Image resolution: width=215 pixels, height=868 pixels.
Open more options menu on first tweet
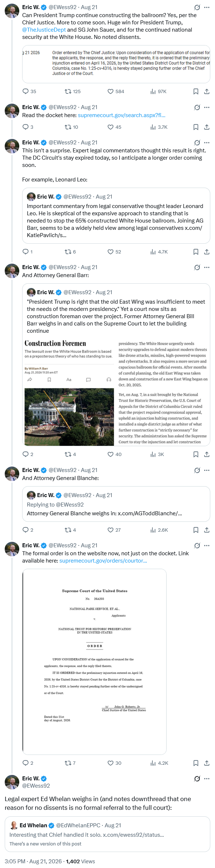point(207,7)
